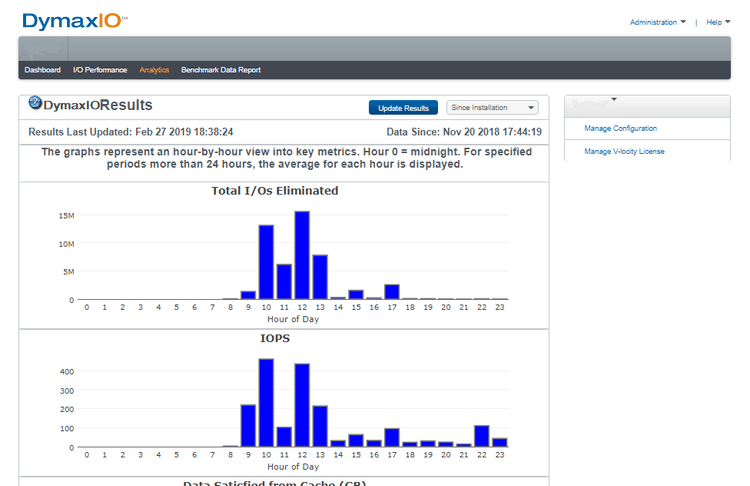Expand the right sidebar panel header arrow
The image size is (750, 486).
(614, 99)
